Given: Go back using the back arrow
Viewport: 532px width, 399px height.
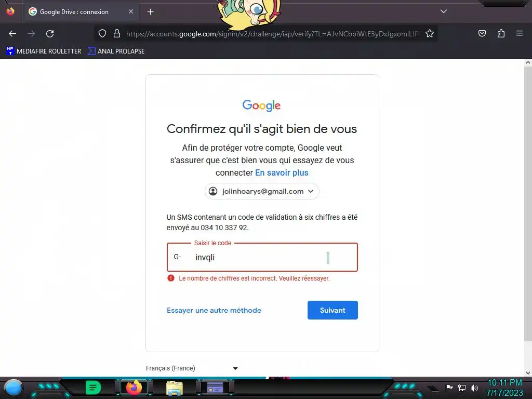Looking at the screenshot, I should coord(12,34).
